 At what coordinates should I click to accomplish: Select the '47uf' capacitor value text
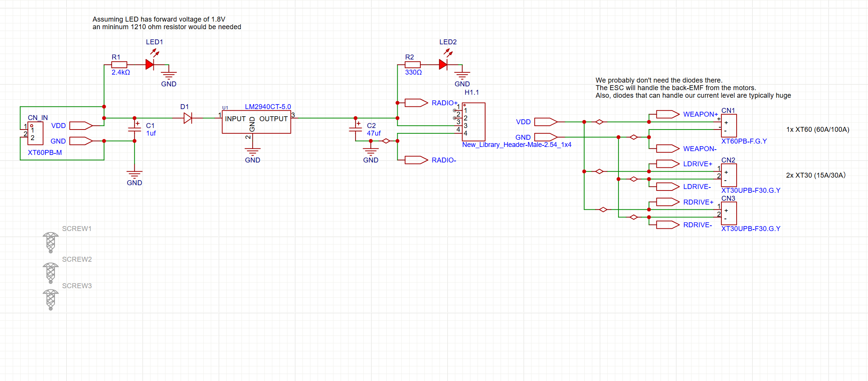373,133
